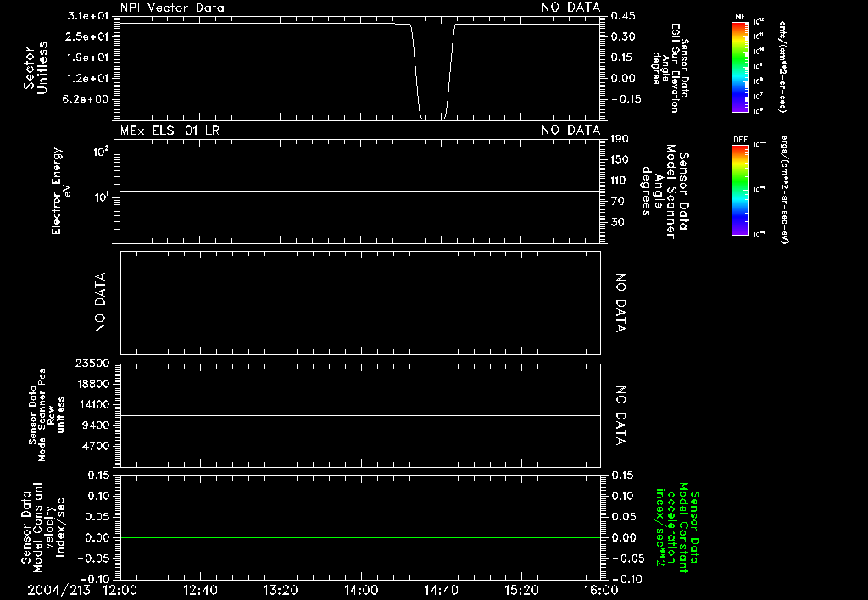
Task: Click the '4700' Scanner Pos tick label
Action: (x=96, y=446)
